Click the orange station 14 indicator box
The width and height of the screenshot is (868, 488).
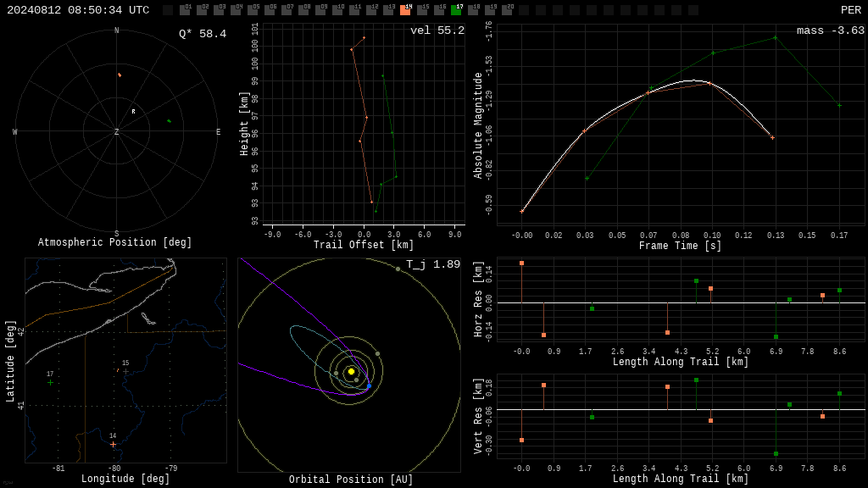tap(406, 10)
